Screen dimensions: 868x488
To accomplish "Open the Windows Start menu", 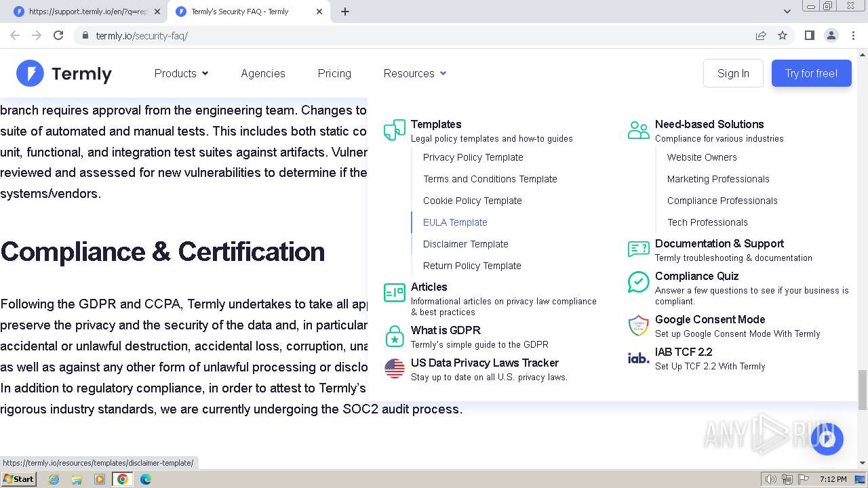I will tap(18, 479).
